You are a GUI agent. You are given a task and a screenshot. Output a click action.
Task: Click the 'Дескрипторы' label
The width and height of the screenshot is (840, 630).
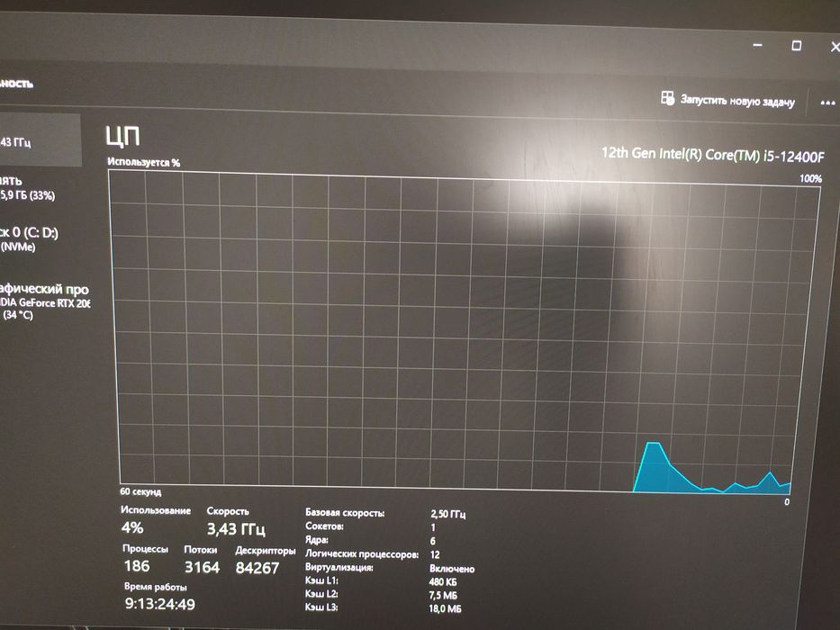pyautogui.click(x=266, y=551)
